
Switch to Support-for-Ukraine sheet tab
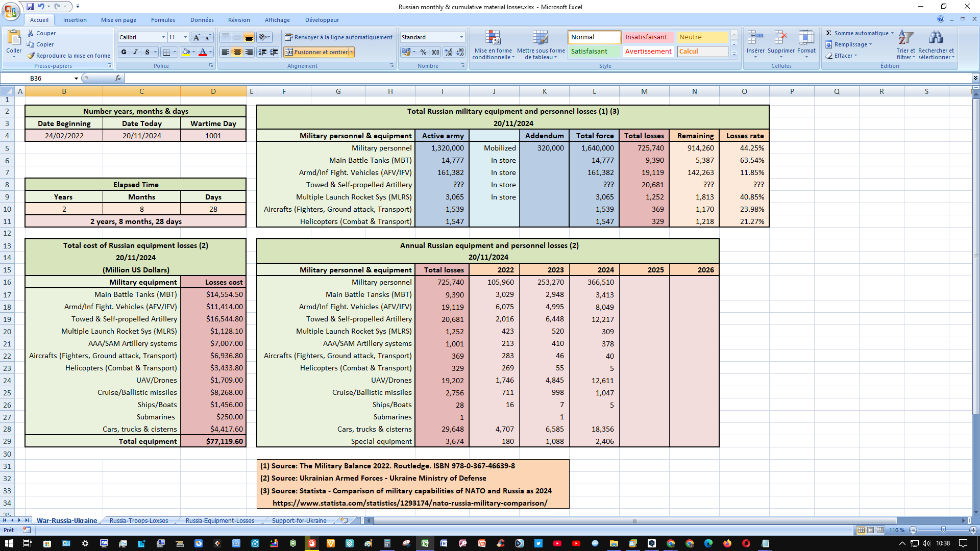299,520
